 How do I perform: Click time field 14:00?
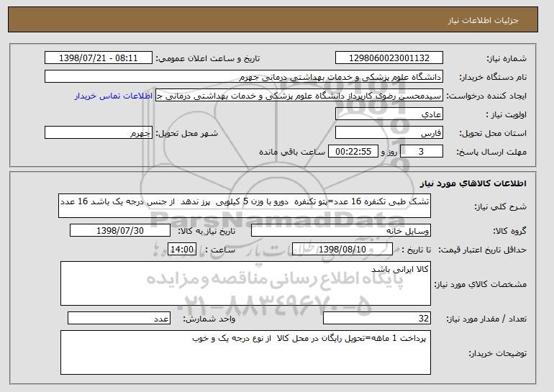[182, 250]
